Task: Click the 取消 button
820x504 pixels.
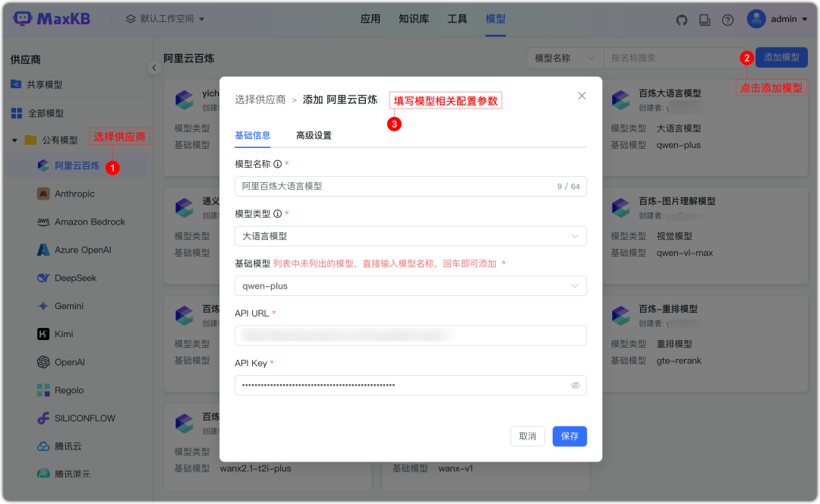Action: pos(528,436)
